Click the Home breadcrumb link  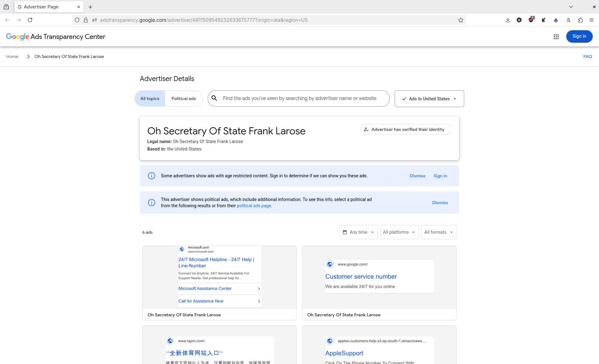point(12,56)
